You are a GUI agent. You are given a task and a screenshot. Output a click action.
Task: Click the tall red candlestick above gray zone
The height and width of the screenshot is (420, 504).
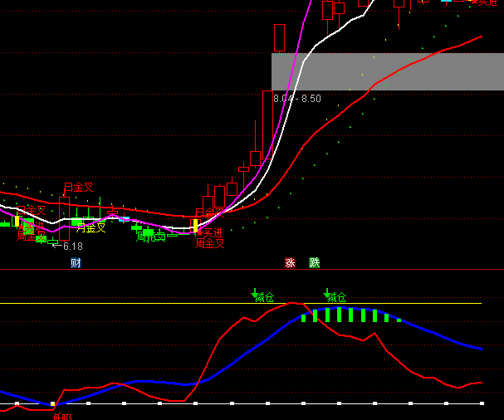pyautogui.click(x=279, y=37)
